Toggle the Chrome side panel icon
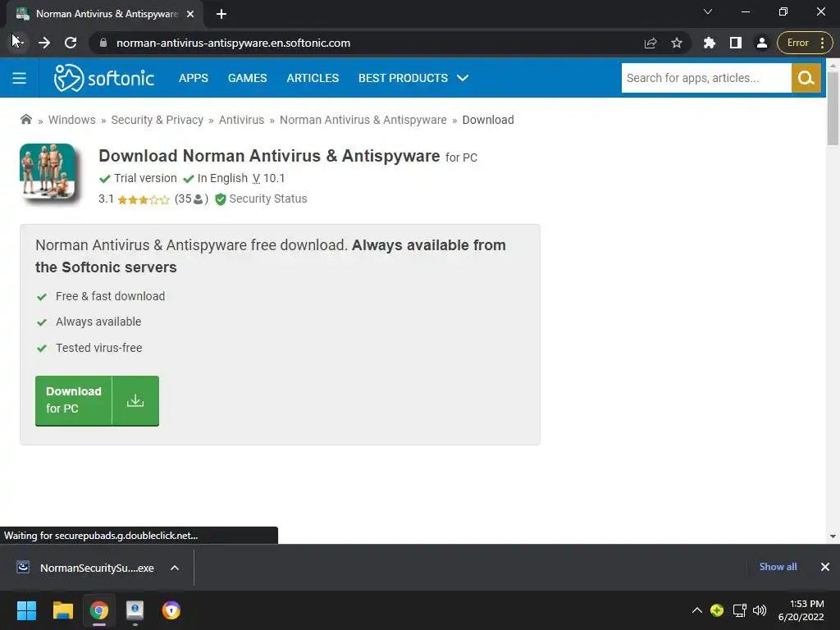 pos(736,43)
